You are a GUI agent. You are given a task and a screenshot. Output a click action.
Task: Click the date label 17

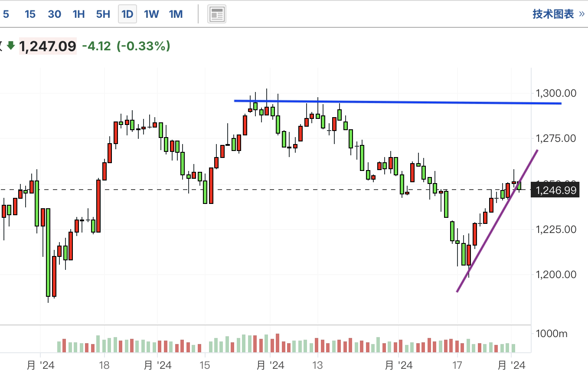click(x=457, y=365)
